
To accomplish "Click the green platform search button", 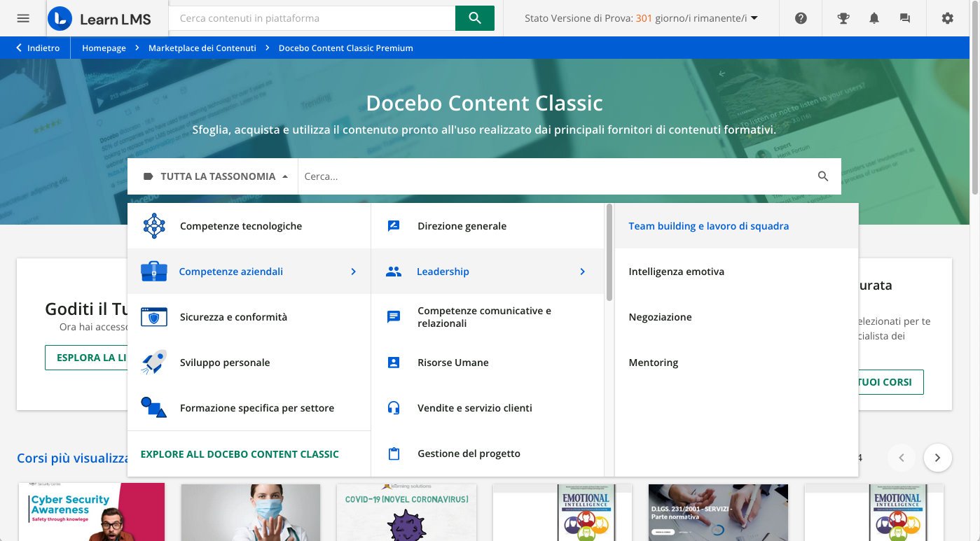I will click(x=475, y=18).
